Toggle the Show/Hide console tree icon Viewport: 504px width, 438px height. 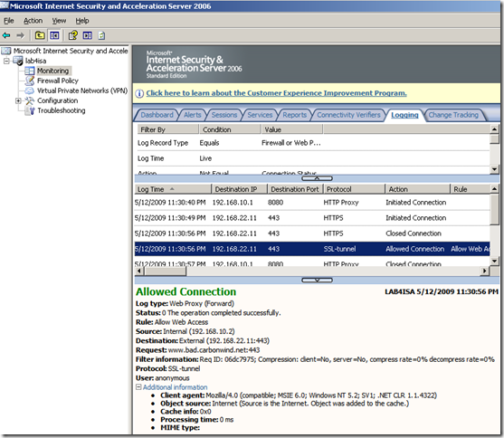(x=54, y=35)
